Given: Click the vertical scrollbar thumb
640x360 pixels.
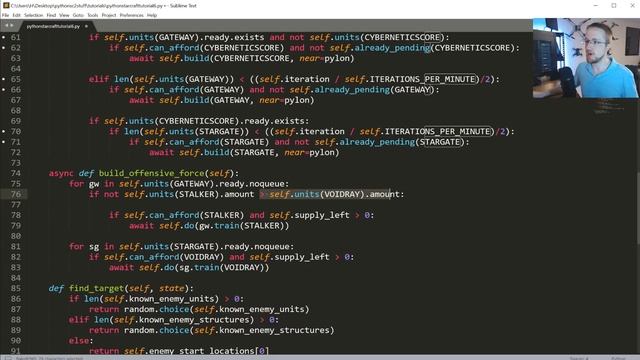Looking at the screenshot, I should point(638,208).
